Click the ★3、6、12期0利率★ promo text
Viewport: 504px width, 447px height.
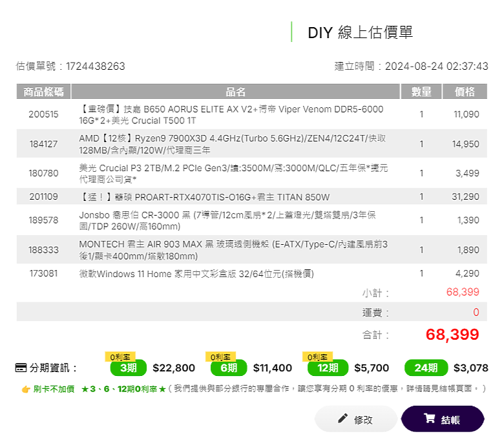(123, 389)
